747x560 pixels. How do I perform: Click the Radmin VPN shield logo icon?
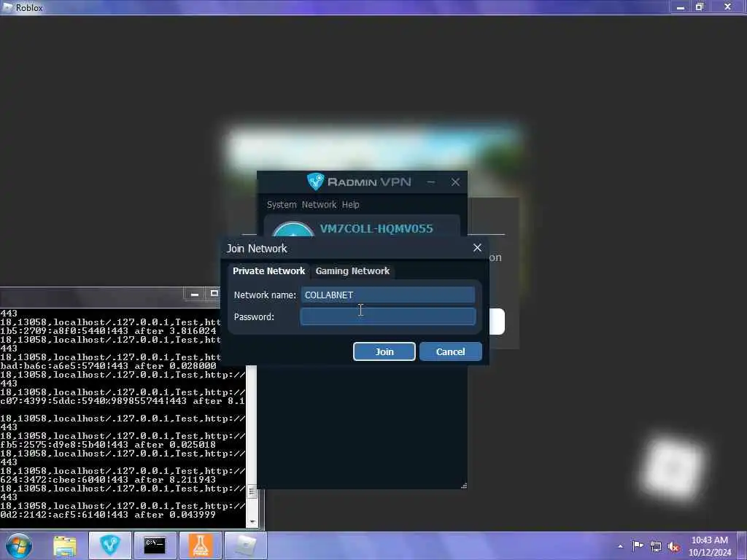315,182
